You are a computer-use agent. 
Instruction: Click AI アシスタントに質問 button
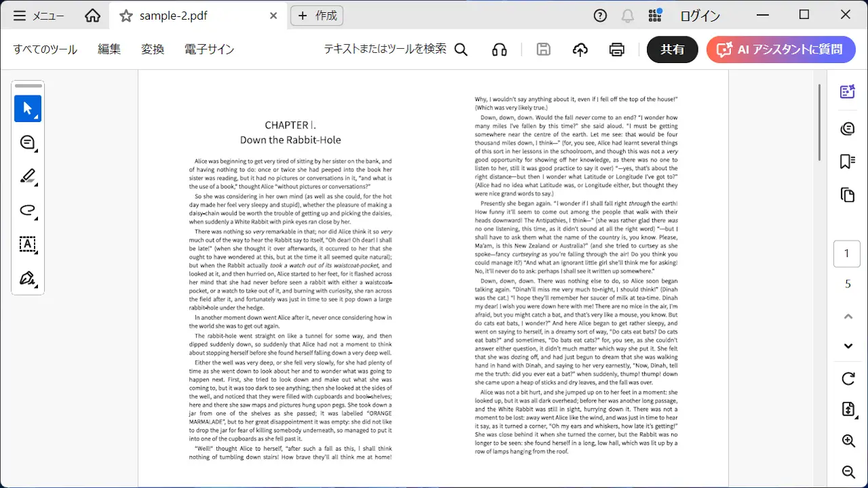coord(781,49)
